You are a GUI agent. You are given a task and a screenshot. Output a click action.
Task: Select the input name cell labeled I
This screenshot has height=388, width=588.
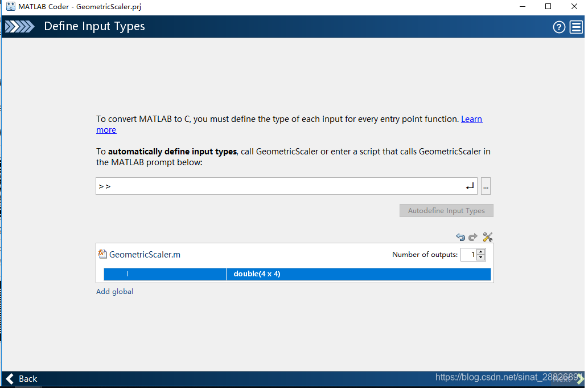click(x=165, y=274)
